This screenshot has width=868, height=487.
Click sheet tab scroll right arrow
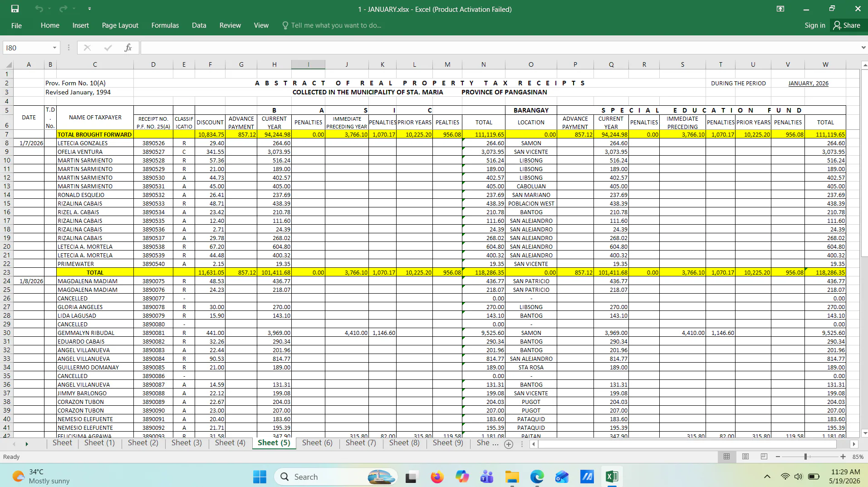click(27, 444)
